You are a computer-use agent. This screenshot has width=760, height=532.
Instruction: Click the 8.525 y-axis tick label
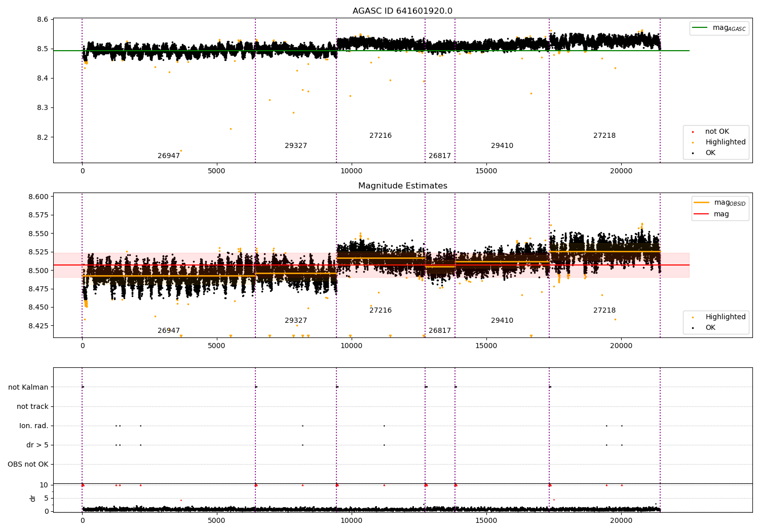pyautogui.click(x=39, y=252)
